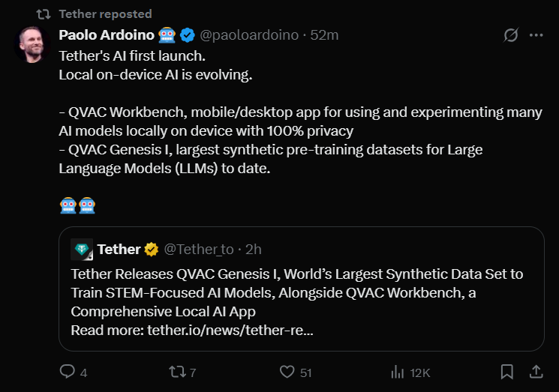
Task: Share the post via share icon
Action: [536, 372]
